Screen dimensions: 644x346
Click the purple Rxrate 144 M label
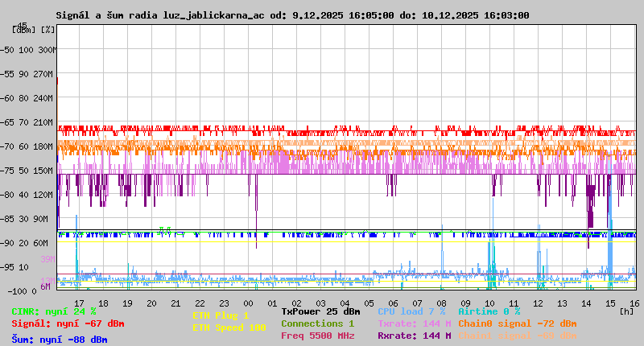click(x=414, y=336)
